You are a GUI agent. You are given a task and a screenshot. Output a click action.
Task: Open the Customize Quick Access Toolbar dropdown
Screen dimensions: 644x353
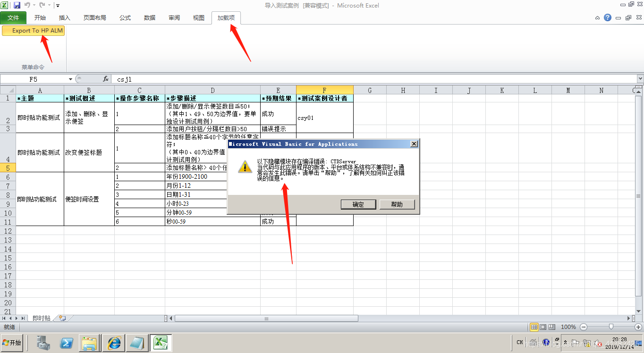58,6
